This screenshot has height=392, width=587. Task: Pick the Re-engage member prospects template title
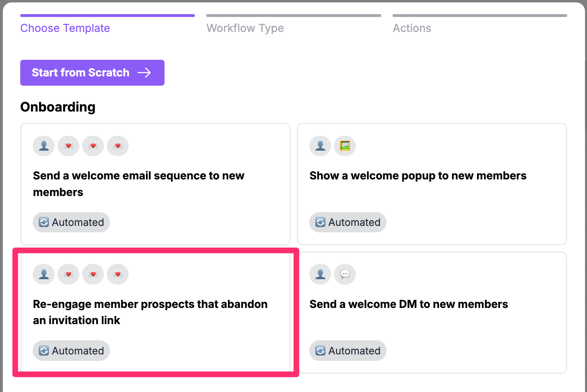click(x=150, y=312)
